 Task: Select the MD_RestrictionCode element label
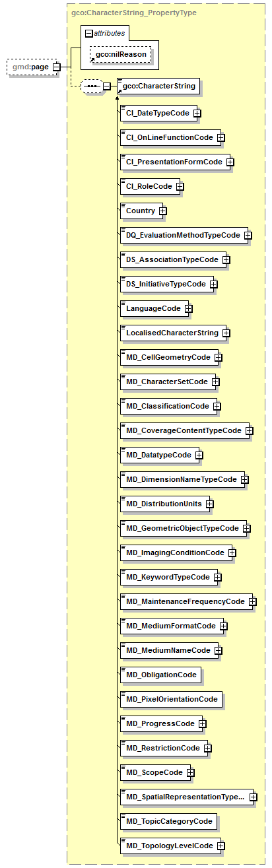point(163,748)
